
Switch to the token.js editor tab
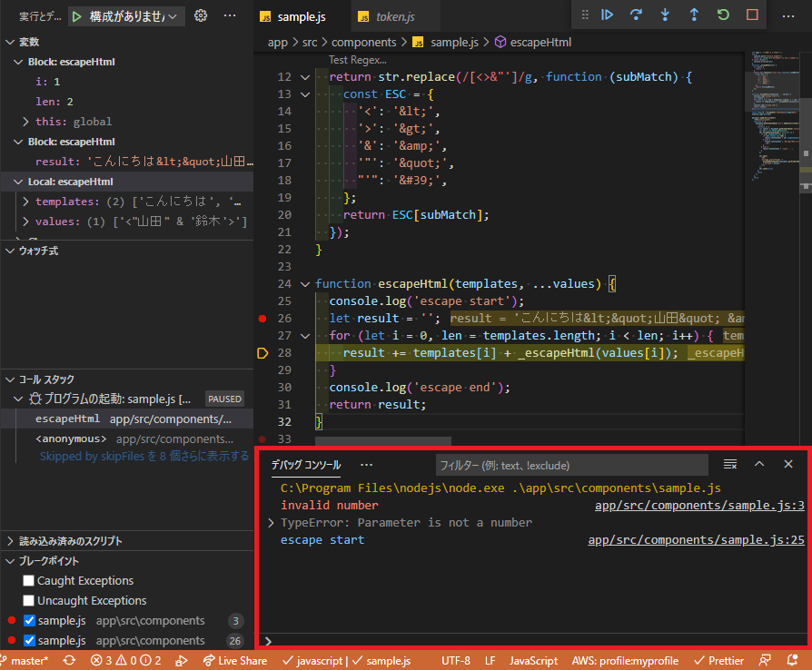pyautogui.click(x=394, y=16)
